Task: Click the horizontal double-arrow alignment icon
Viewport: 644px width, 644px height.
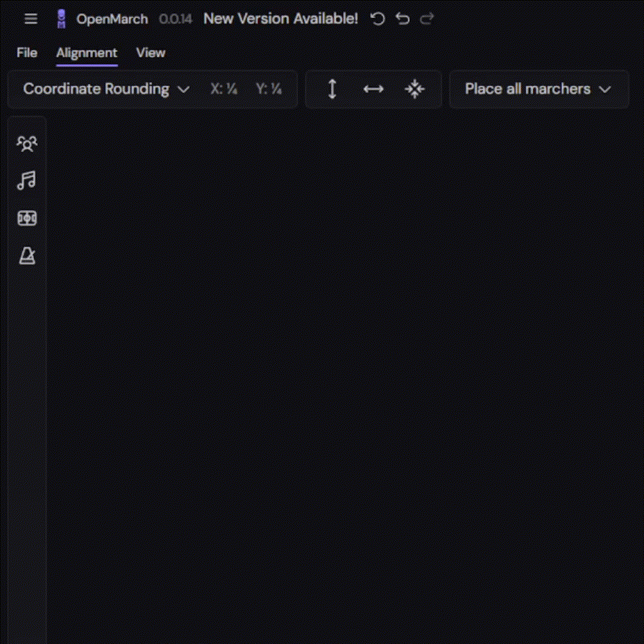Action: coord(373,89)
